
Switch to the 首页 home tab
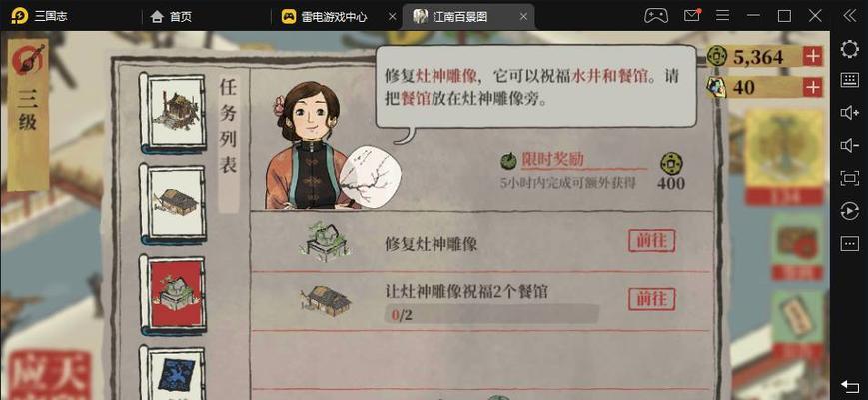(172, 17)
